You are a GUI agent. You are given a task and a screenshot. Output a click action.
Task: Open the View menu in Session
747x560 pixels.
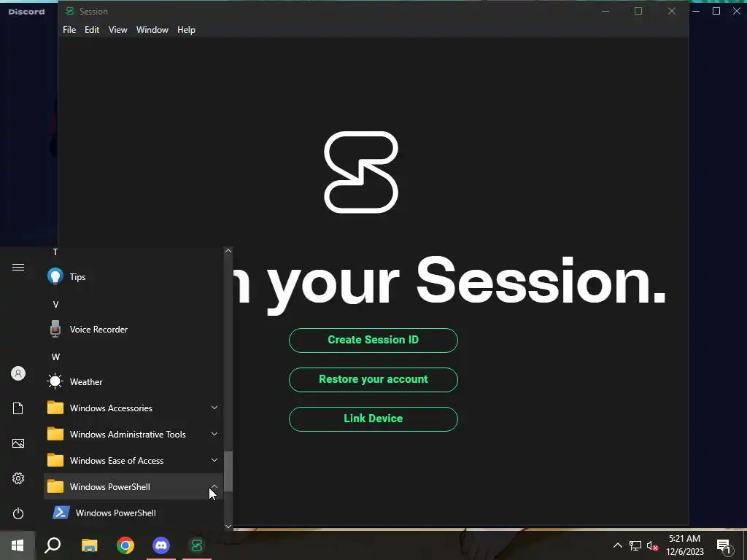click(x=117, y=29)
